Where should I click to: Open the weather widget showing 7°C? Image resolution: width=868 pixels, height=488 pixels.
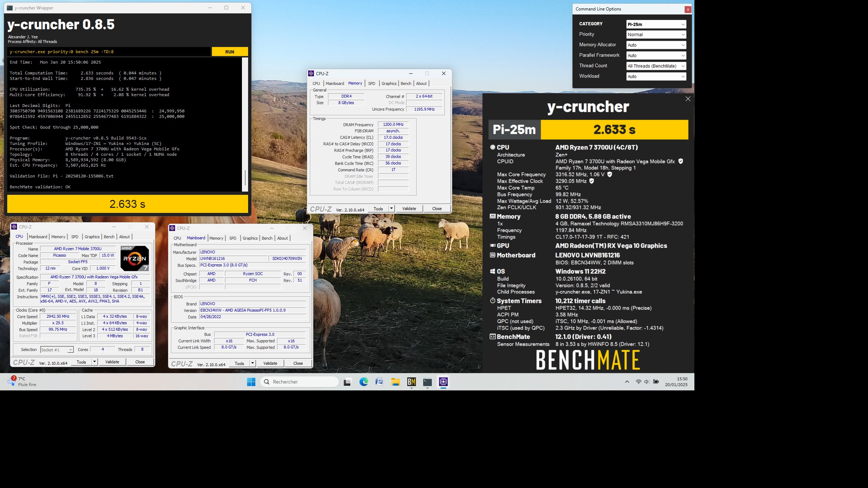point(22,382)
